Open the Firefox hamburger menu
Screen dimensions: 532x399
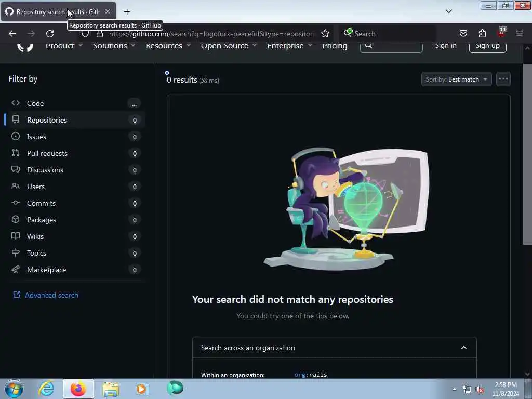tap(519, 33)
